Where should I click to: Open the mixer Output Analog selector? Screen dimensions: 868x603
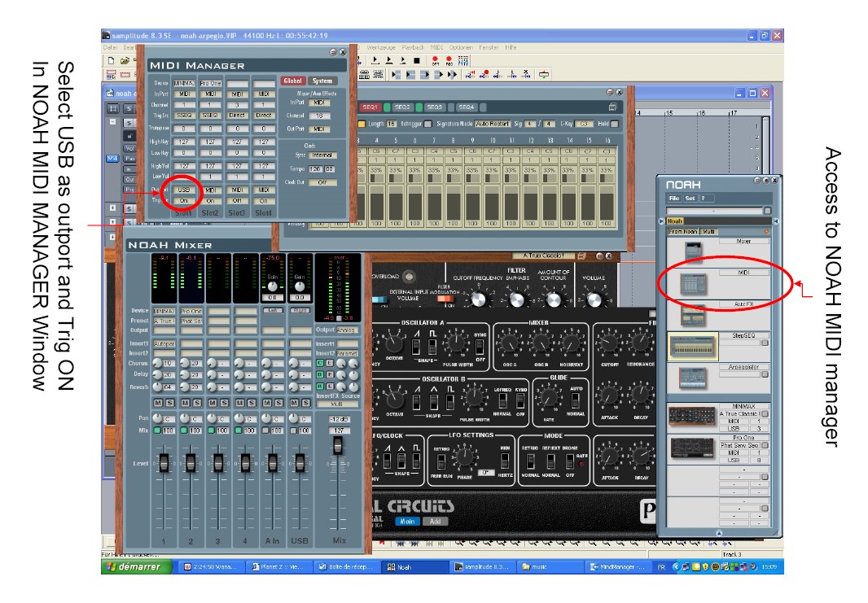[348, 330]
